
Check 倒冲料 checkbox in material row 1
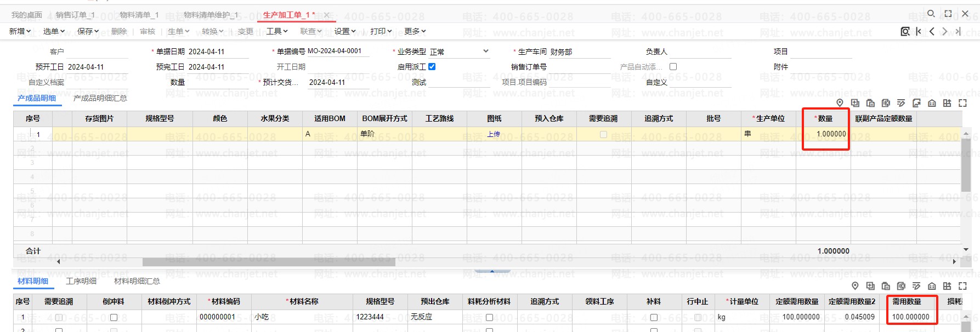114,317
